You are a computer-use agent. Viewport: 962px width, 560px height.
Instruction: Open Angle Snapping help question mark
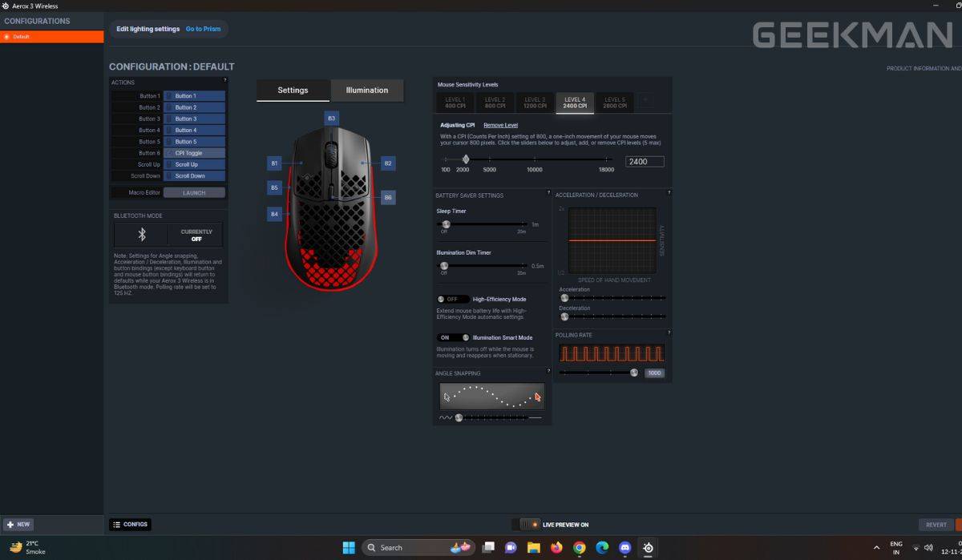pyautogui.click(x=548, y=372)
